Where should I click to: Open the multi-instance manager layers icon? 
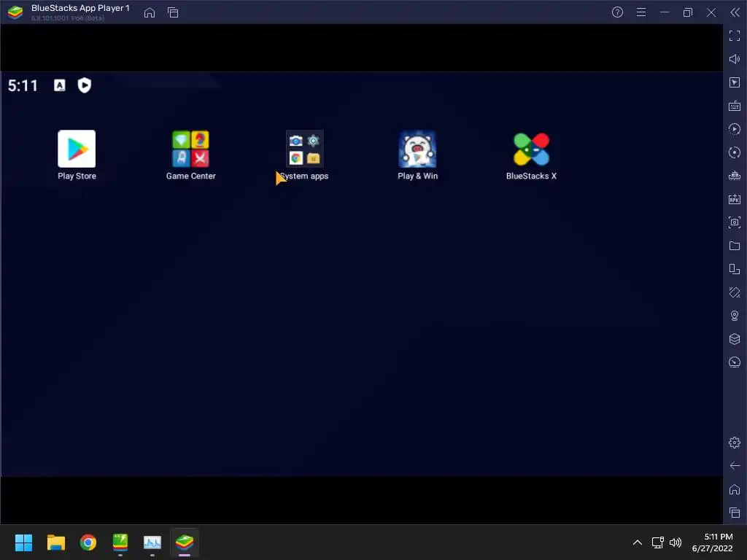tap(735, 339)
